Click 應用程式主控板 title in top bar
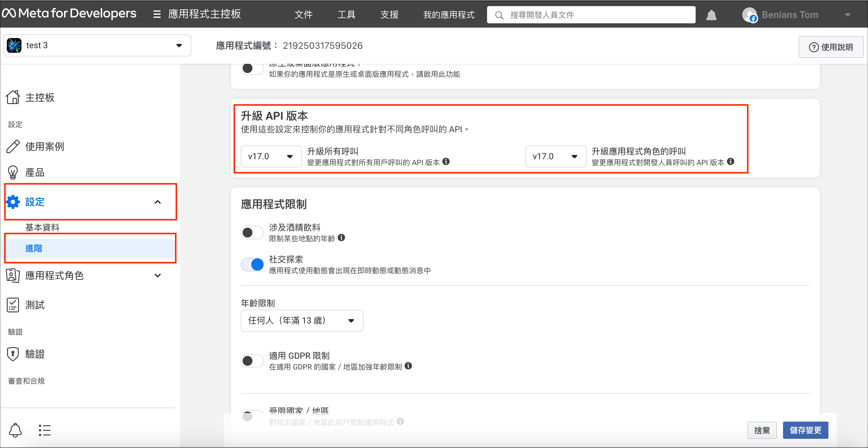868x448 pixels. click(x=205, y=14)
